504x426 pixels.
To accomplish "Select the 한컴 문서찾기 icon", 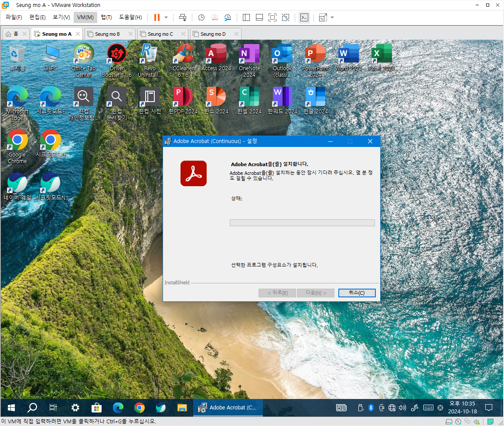I will click(x=117, y=103).
